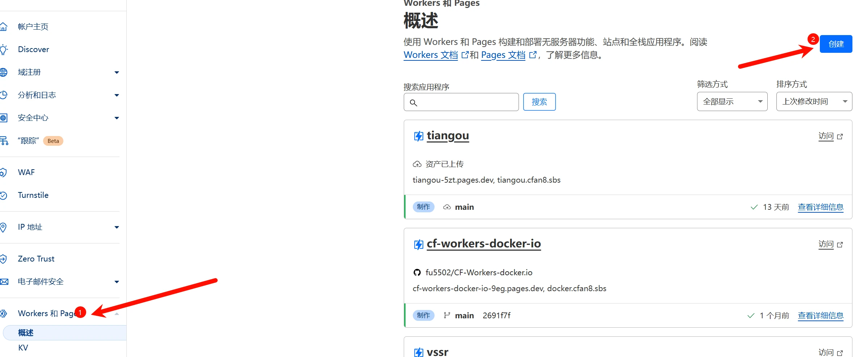Image resolution: width=868 pixels, height=357 pixels.
Task: Click the WAF shield icon
Action: click(x=4, y=172)
